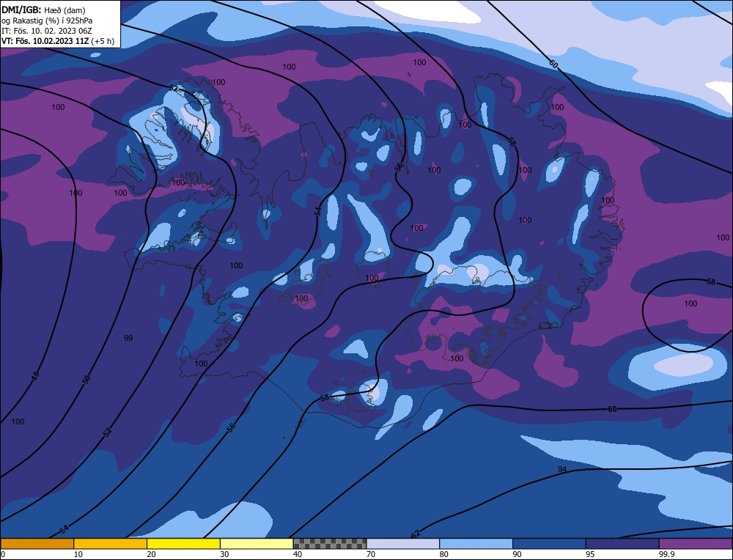Click the '48' contour label
Screen dimensions: 733x560
[35, 375]
